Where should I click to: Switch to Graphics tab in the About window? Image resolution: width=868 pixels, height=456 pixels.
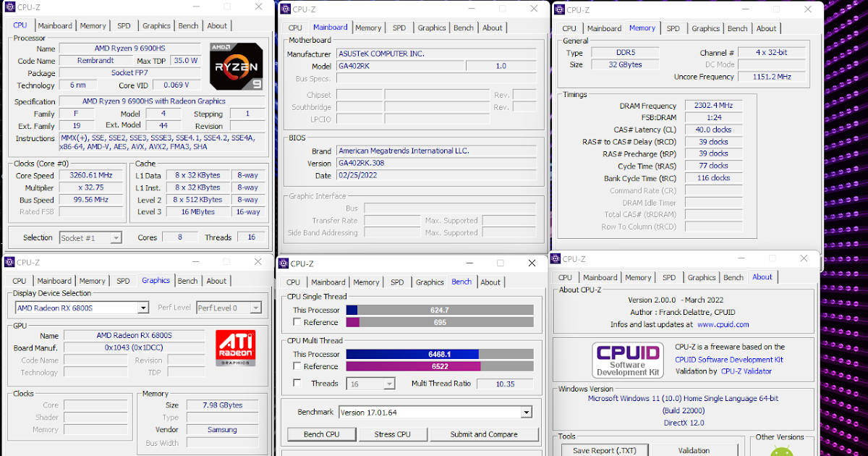(702, 277)
